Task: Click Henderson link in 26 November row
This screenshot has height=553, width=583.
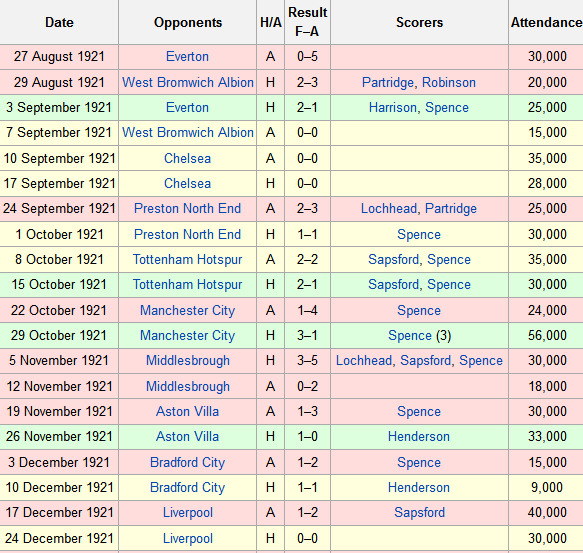Action: click(419, 436)
